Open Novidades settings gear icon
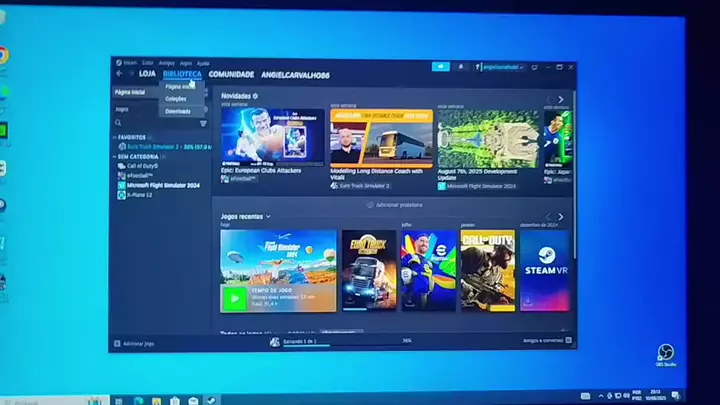The image size is (720, 405). 255,96
